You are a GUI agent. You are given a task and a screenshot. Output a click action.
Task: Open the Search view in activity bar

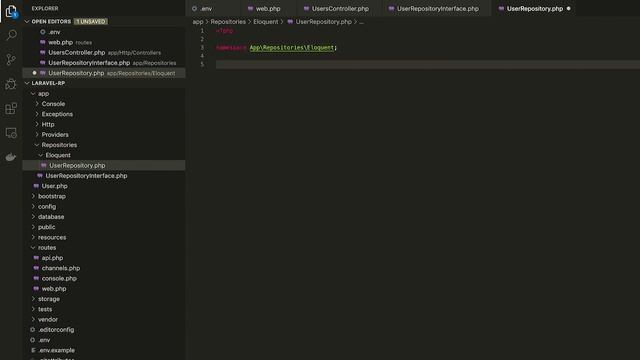point(11,35)
